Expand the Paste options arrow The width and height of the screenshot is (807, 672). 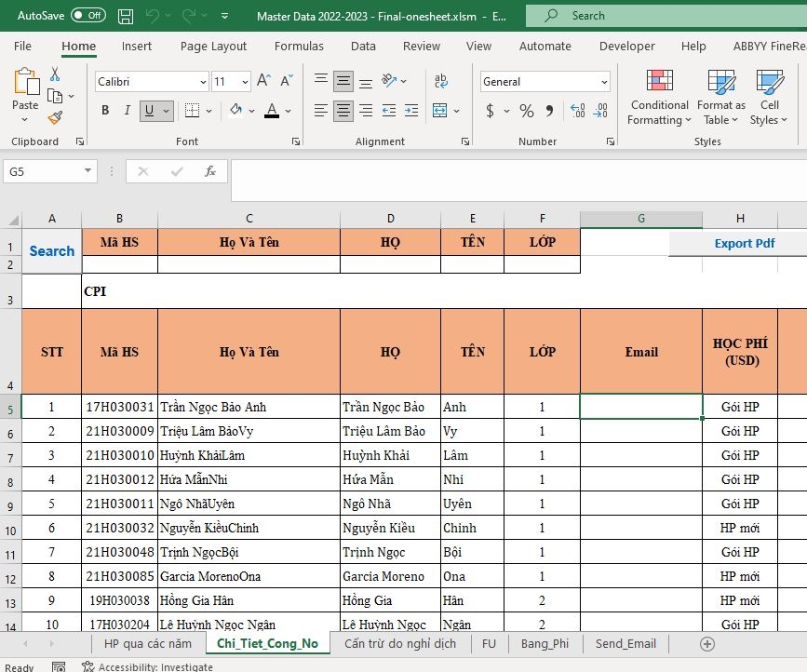pos(25,120)
